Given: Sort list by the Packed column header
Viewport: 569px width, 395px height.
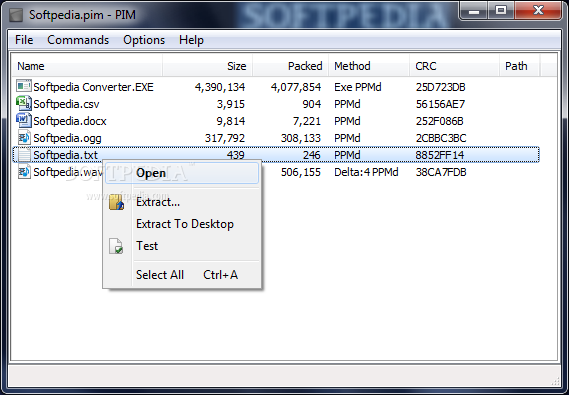Looking at the screenshot, I should point(291,66).
